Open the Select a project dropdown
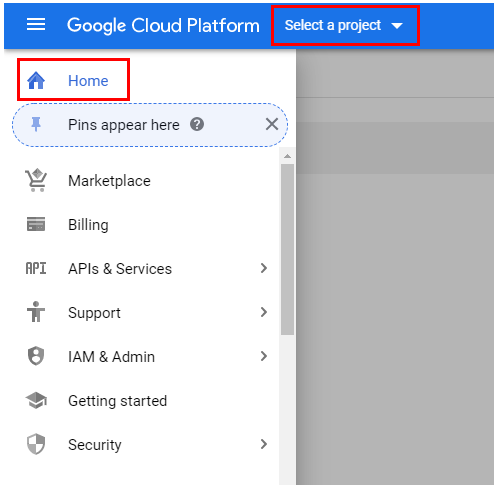 pos(345,25)
